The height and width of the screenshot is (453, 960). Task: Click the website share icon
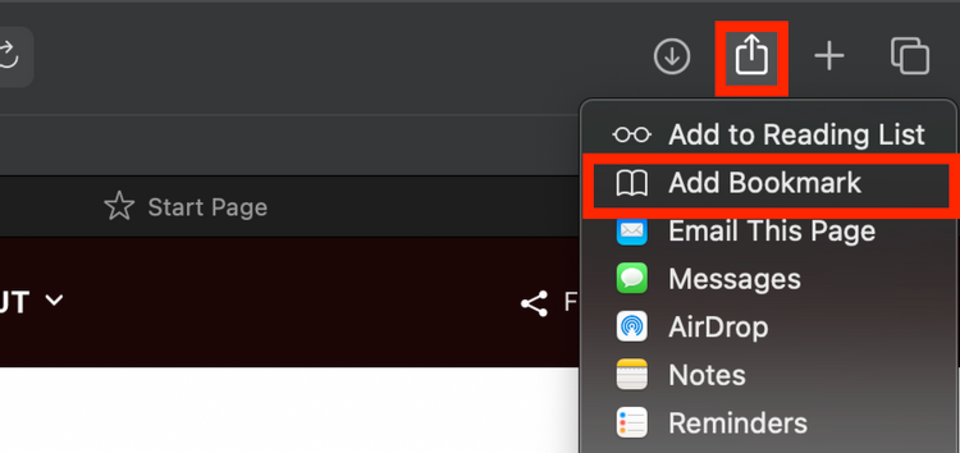pyautogui.click(x=534, y=304)
